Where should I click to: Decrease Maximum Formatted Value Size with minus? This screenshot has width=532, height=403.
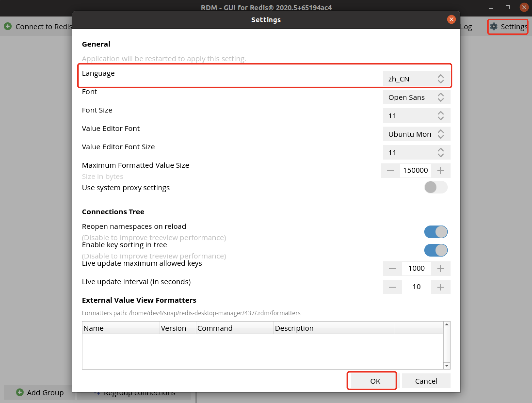(390, 171)
